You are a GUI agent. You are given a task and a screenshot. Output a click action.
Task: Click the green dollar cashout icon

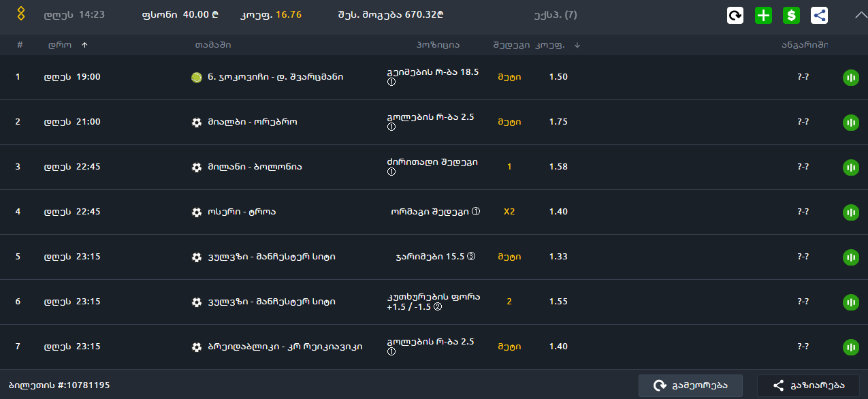click(x=791, y=16)
